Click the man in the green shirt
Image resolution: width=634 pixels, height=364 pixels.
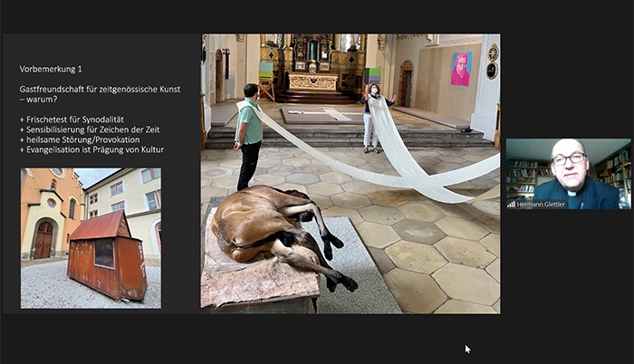[x=248, y=131]
